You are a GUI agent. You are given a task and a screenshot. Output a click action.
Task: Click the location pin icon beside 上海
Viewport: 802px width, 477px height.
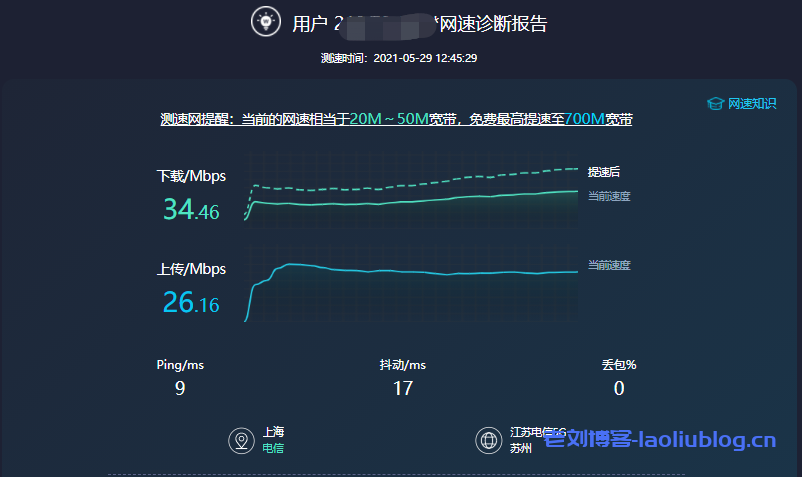point(240,441)
